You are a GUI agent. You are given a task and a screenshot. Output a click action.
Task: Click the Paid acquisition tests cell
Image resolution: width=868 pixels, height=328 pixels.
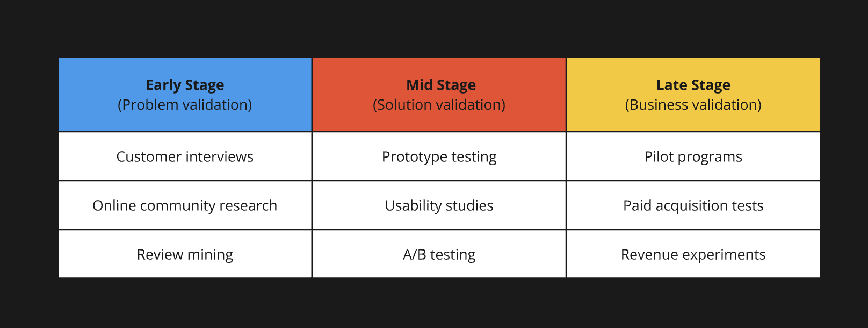pos(693,205)
